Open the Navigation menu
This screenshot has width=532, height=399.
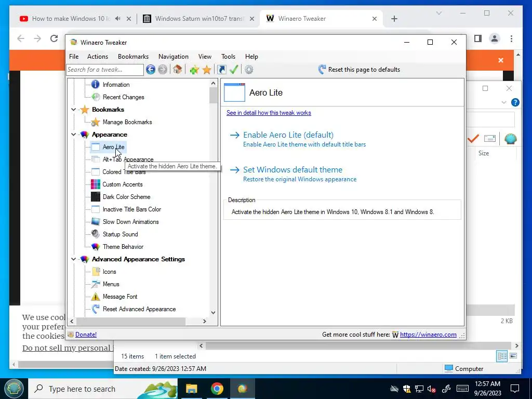174,57
